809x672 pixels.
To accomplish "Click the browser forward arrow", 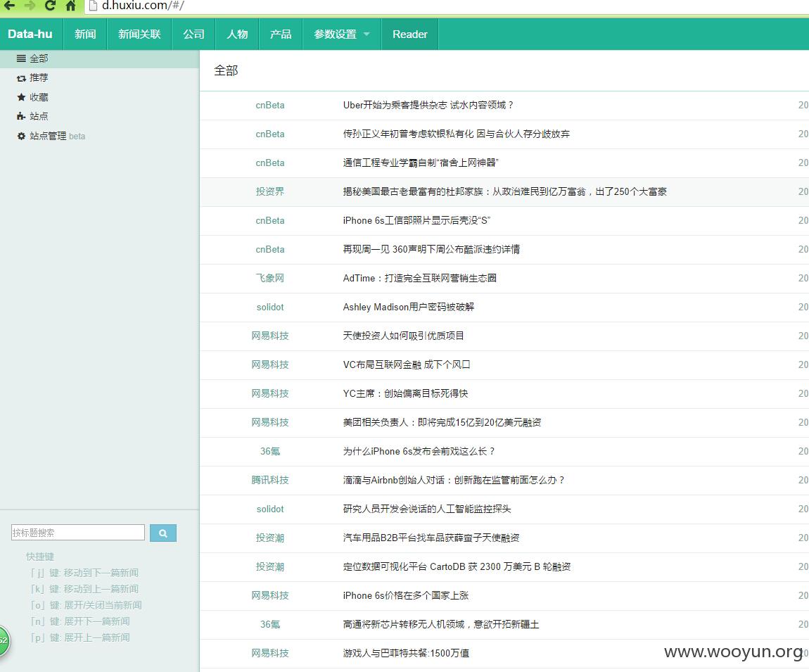I will (30, 6).
